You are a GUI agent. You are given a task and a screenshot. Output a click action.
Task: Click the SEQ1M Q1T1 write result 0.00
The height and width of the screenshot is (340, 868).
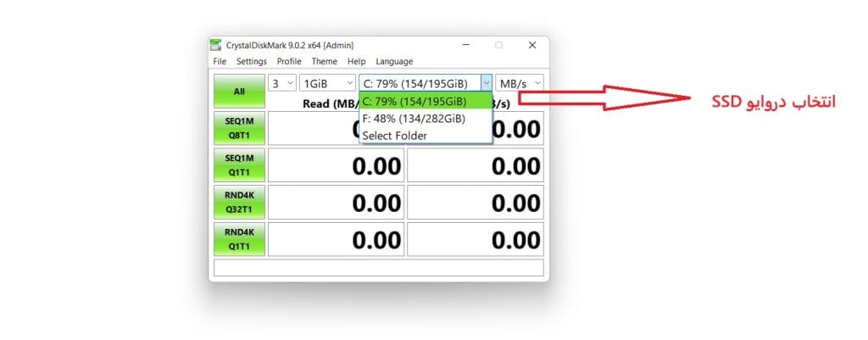(476, 165)
